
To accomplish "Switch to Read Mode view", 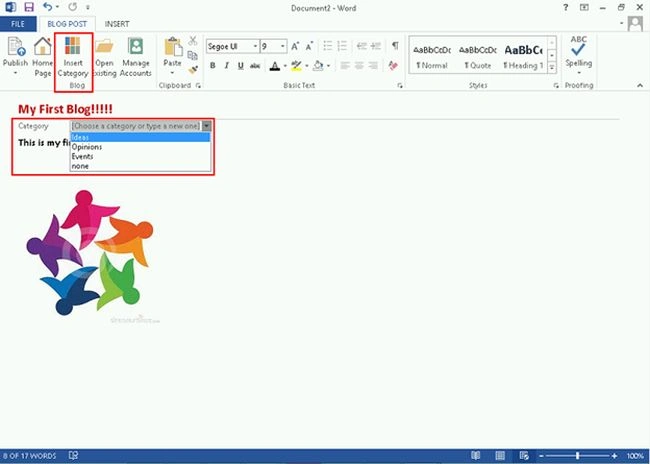I will tap(476, 456).
